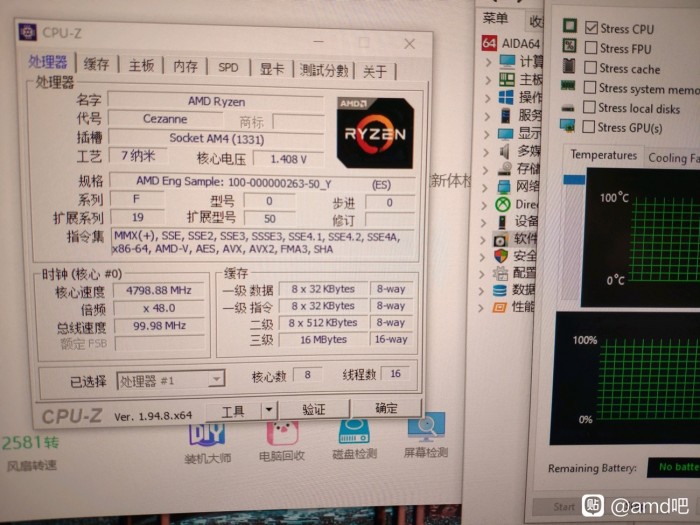
Task: Select the Server icon in AIDA64 tree
Action: click(506, 115)
